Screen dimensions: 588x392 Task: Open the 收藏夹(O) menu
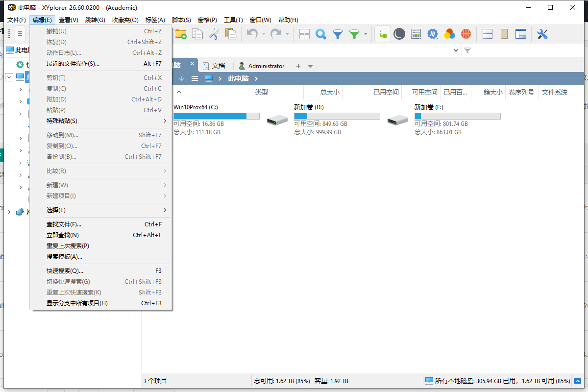[125, 20]
